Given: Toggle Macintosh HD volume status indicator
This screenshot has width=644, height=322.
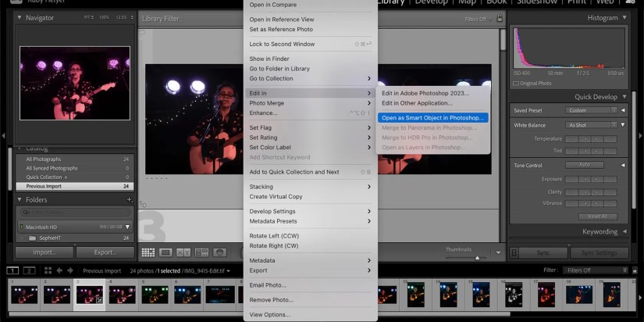Looking at the screenshot, I should click(x=21, y=227).
